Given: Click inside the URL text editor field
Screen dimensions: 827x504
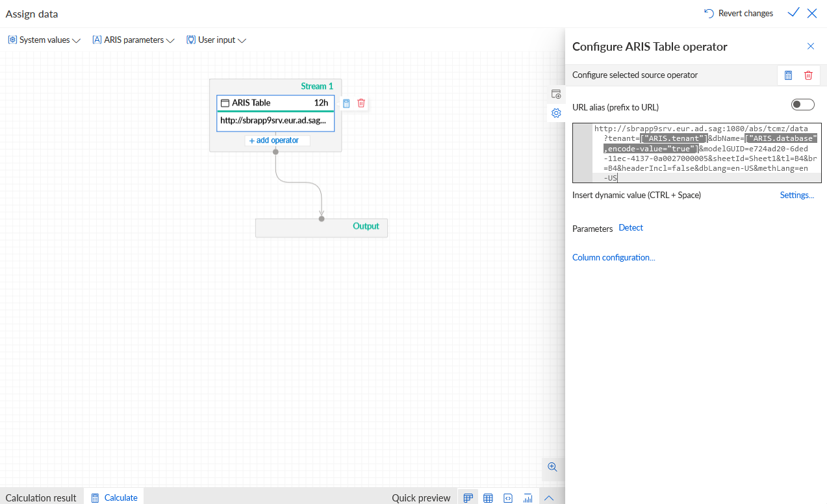Looking at the screenshot, I should pos(697,153).
